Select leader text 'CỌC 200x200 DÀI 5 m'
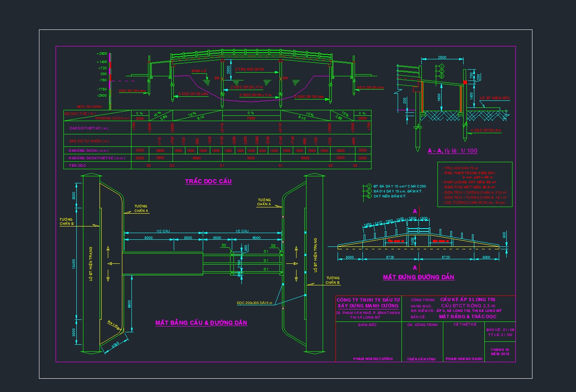The width and height of the screenshot is (576, 392). tap(255, 303)
